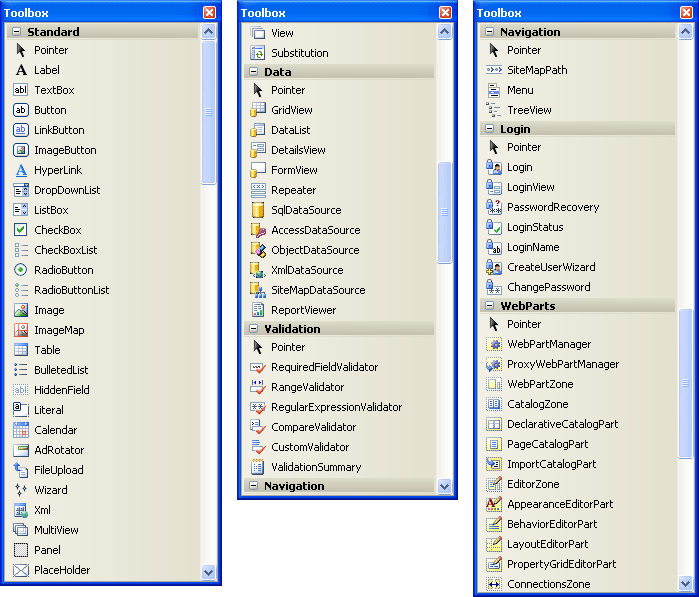Choose the CreateUserWizard icon
The width and height of the screenshot is (699, 597).
(x=493, y=267)
